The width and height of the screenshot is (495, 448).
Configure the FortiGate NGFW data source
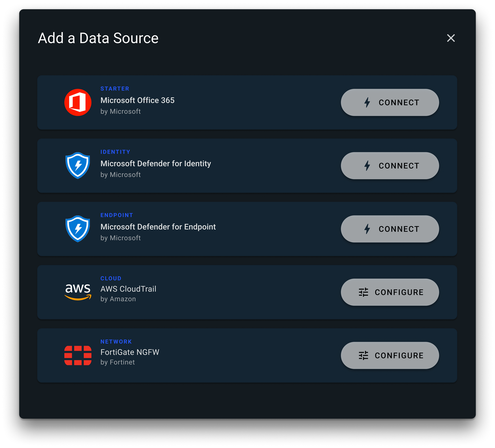click(x=390, y=355)
